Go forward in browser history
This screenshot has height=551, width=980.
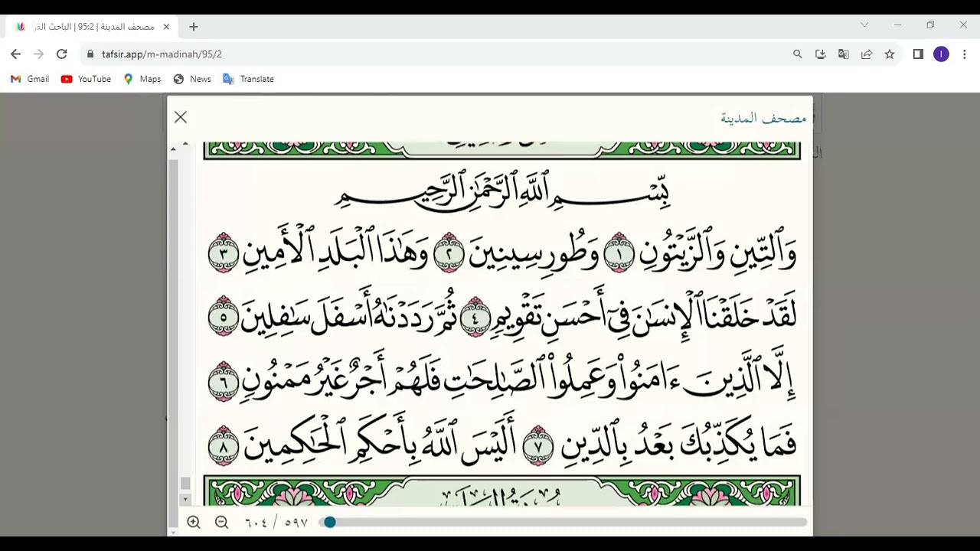(x=39, y=54)
